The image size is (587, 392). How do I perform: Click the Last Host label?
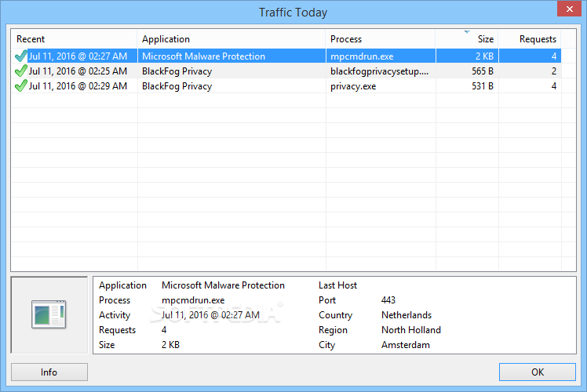point(337,285)
